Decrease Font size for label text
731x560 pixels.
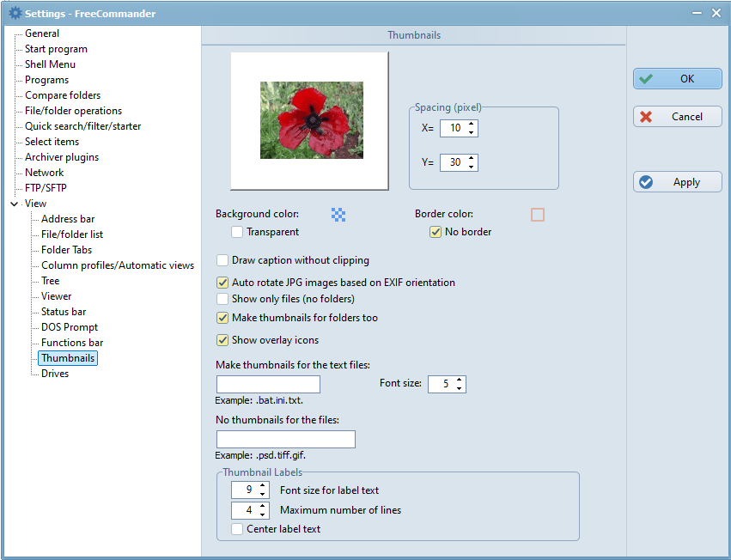[x=263, y=494]
